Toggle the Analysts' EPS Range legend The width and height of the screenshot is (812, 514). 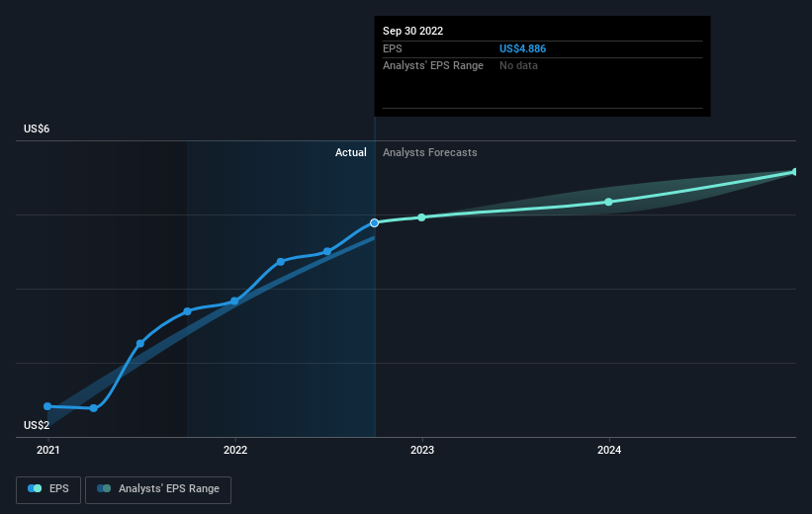point(158,489)
